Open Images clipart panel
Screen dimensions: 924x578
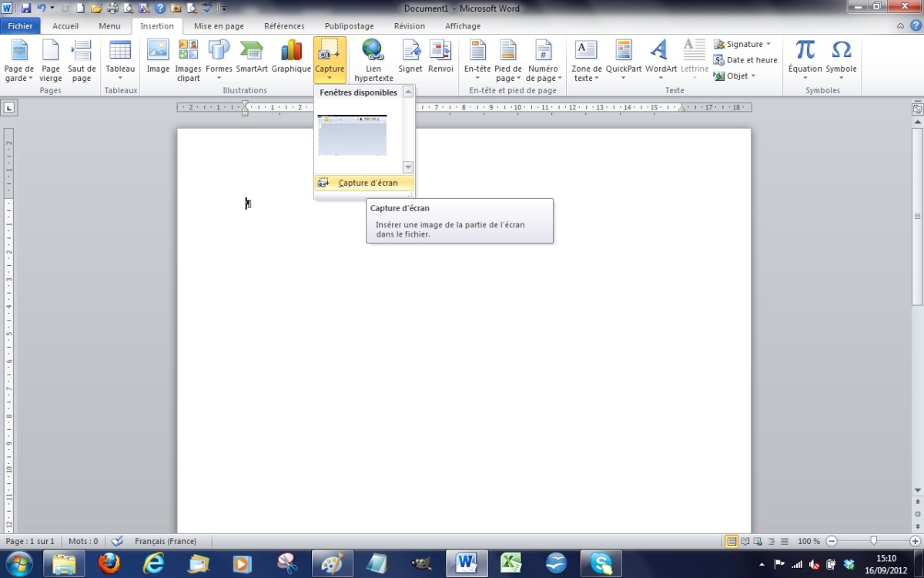pos(188,61)
